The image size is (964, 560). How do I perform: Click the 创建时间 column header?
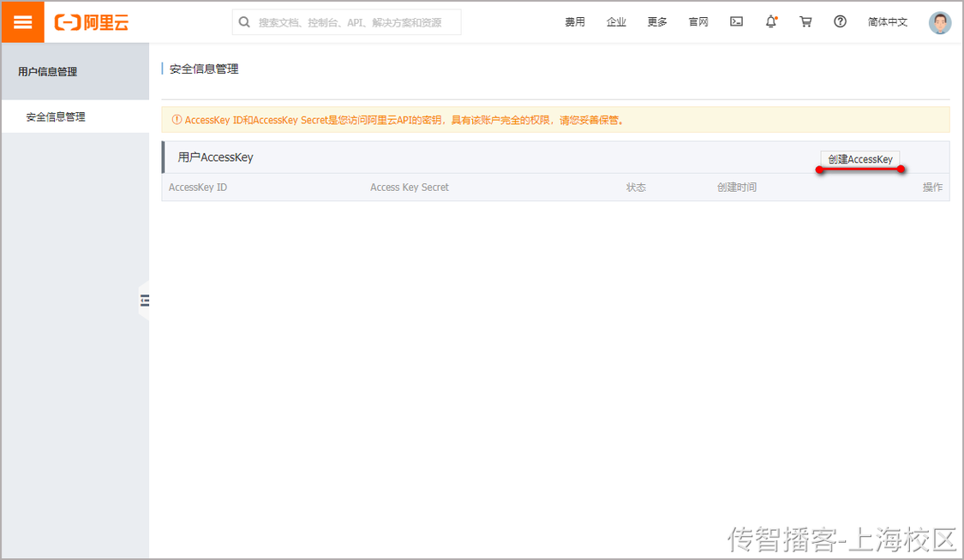coord(737,188)
